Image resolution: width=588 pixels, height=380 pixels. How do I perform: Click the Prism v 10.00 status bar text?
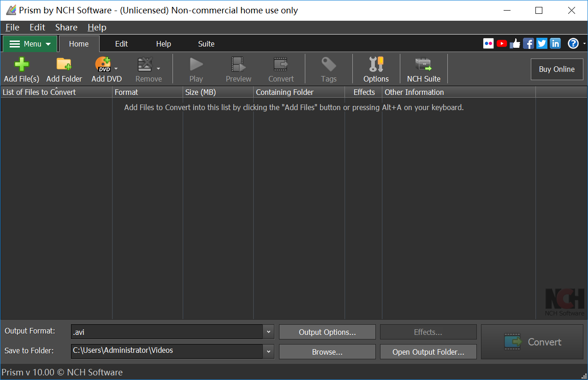point(62,372)
